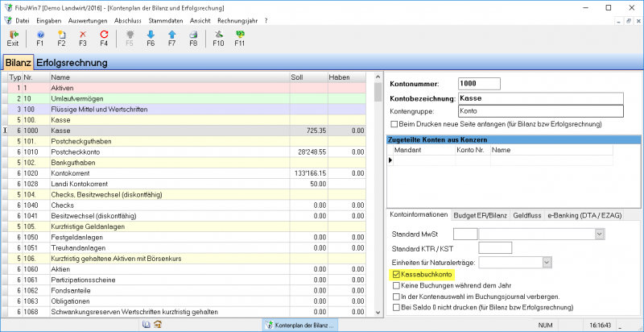Open the Auswertungen menu

pos(88,20)
